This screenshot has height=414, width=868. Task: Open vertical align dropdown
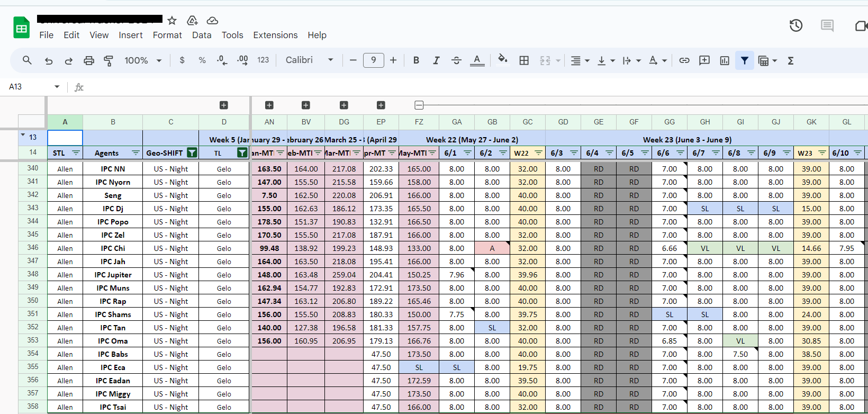pyautogui.click(x=606, y=60)
